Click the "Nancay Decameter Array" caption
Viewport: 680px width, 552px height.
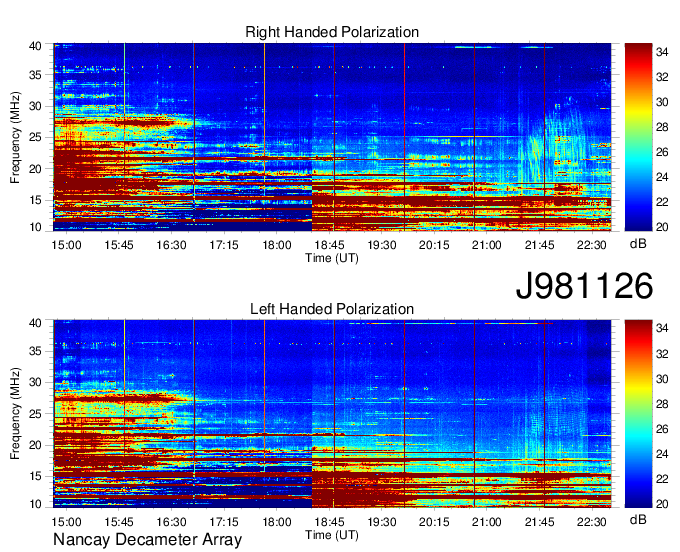pyautogui.click(x=147, y=540)
